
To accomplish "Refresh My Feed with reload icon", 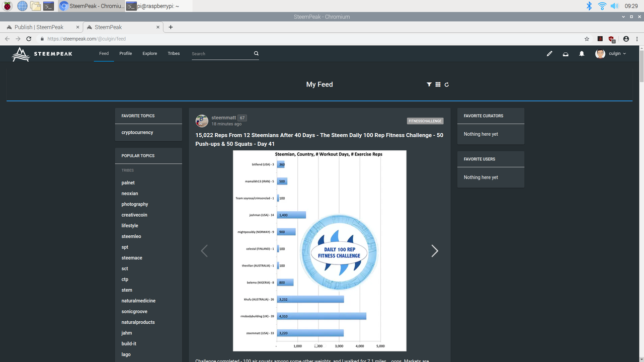I will [x=447, y=84].
